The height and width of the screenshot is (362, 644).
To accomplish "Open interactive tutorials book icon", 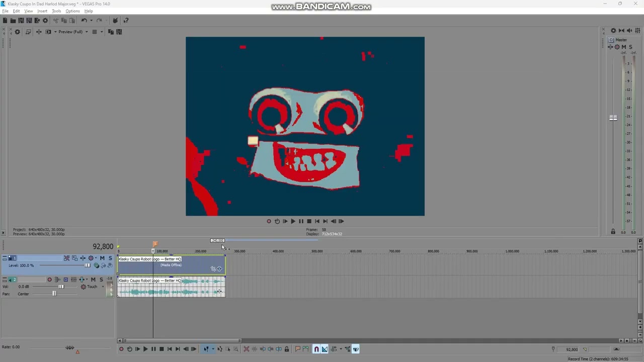I will tap(115, 21).
